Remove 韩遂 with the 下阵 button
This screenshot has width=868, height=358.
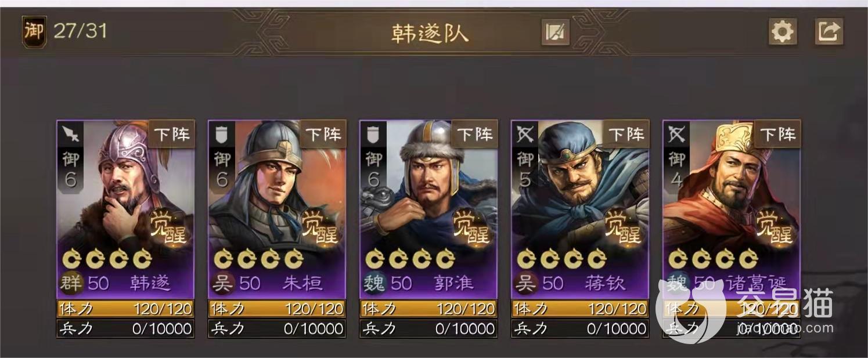pos(172,135)
